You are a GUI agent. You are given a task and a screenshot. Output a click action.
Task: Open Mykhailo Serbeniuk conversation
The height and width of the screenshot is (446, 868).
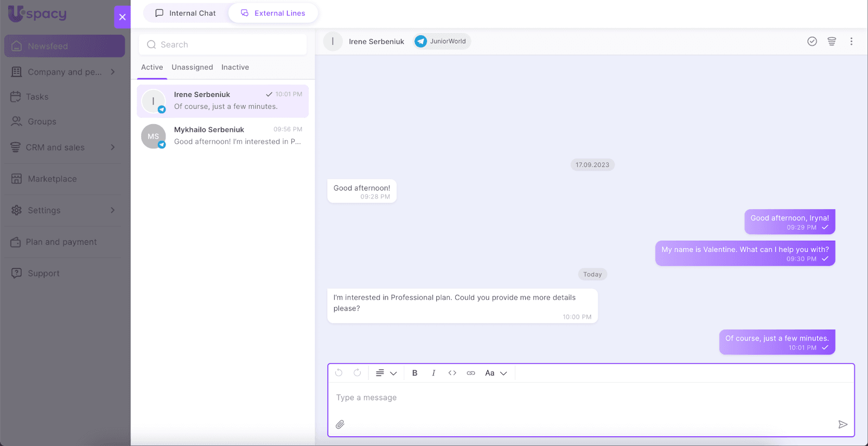(x=222, y=135)
